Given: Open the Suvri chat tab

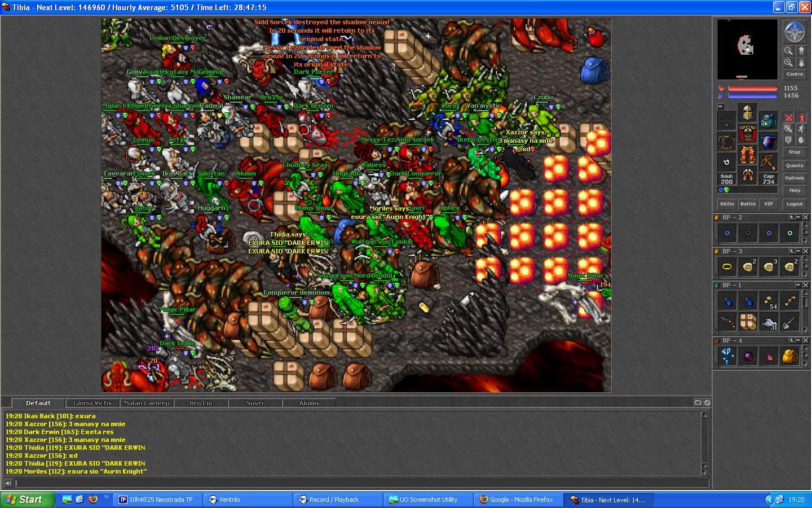Looking at the screenshot, I should (x=255, y=403).
